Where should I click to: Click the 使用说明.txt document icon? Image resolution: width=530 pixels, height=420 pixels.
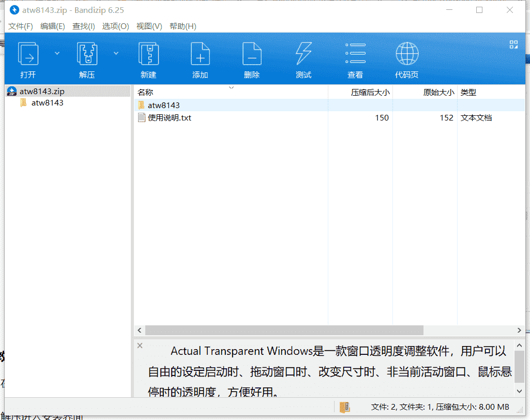pyautogui.click(x=142, y=118)
